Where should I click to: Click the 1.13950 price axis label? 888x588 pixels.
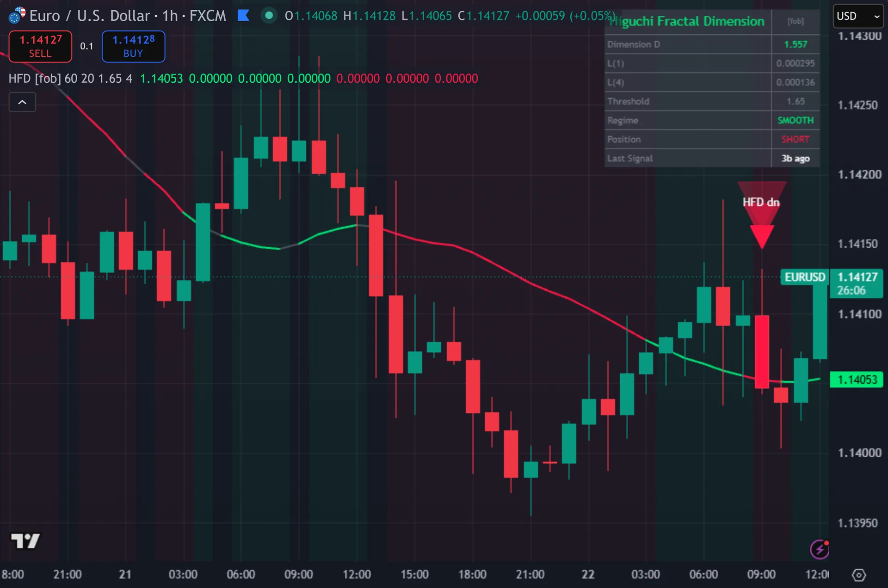point(857,523)
